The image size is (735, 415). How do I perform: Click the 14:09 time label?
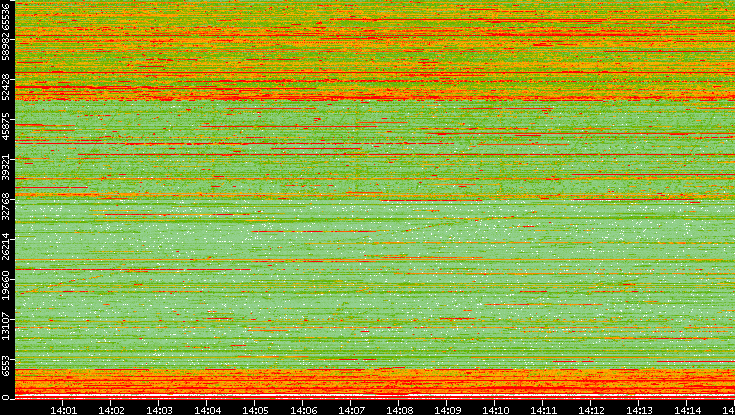click(x=447, y=410)
